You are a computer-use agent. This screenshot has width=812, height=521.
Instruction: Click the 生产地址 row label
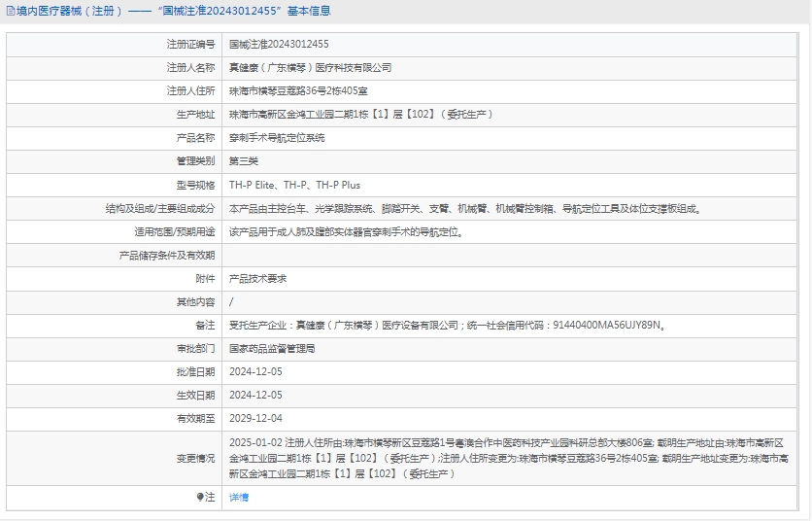195,115
